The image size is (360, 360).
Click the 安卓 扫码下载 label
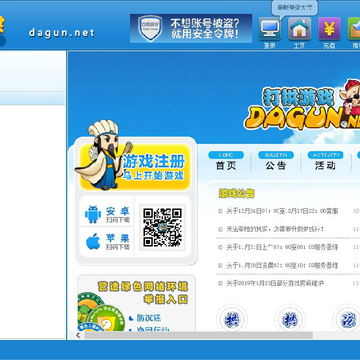(x=118, y=215)
